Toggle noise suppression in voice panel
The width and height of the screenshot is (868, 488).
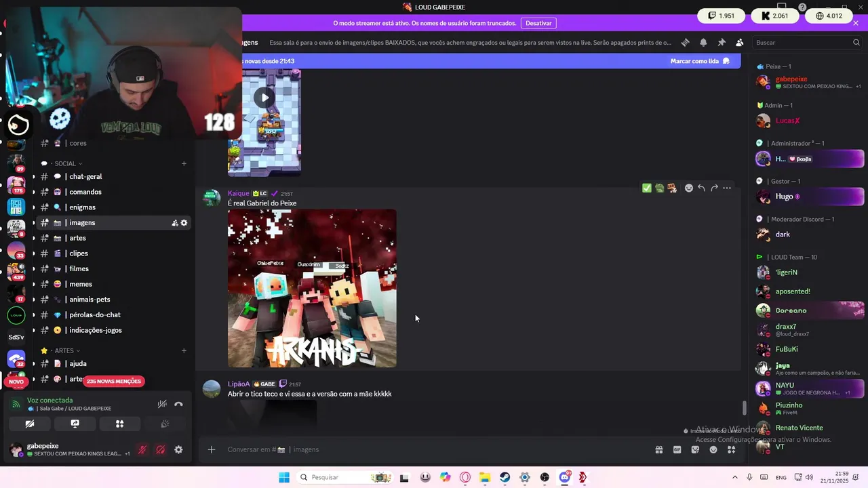tap(162, 404)
